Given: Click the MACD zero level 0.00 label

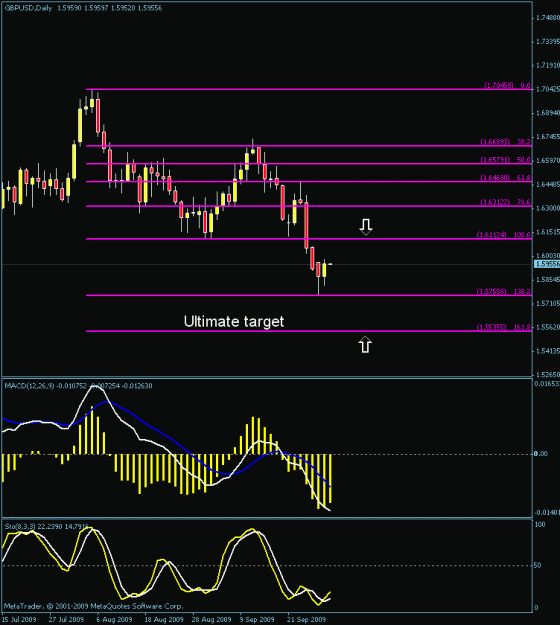Looking at the screenshot, I should (x=541, y=454).
